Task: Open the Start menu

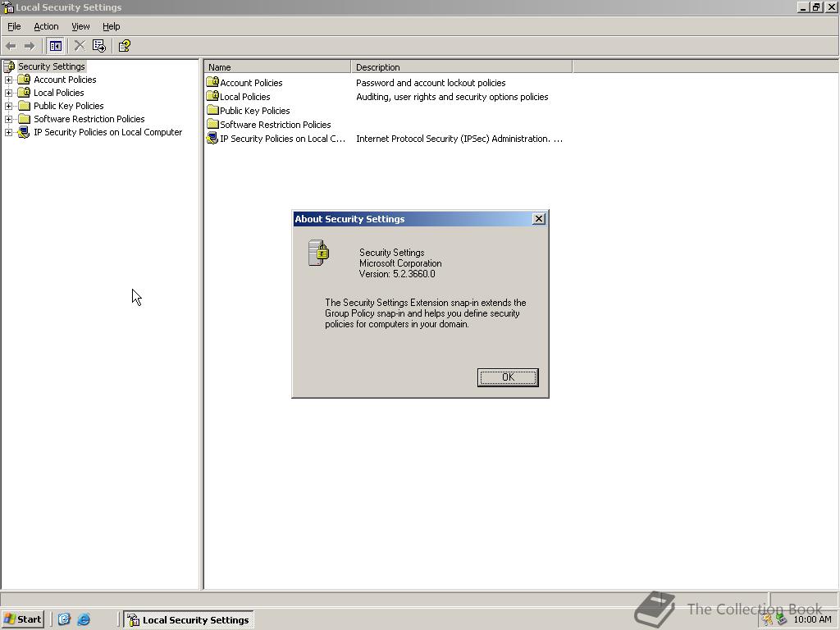Action: 23,619
